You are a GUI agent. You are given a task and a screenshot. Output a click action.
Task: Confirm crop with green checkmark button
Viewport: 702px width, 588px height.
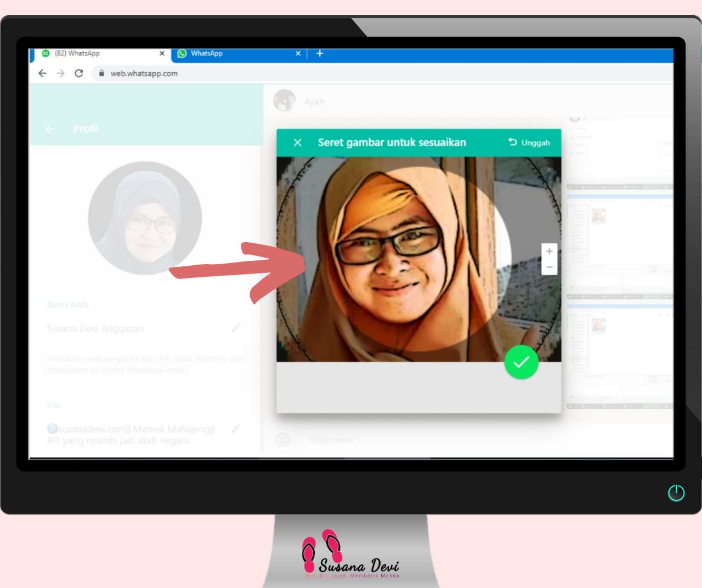[521, 362]
